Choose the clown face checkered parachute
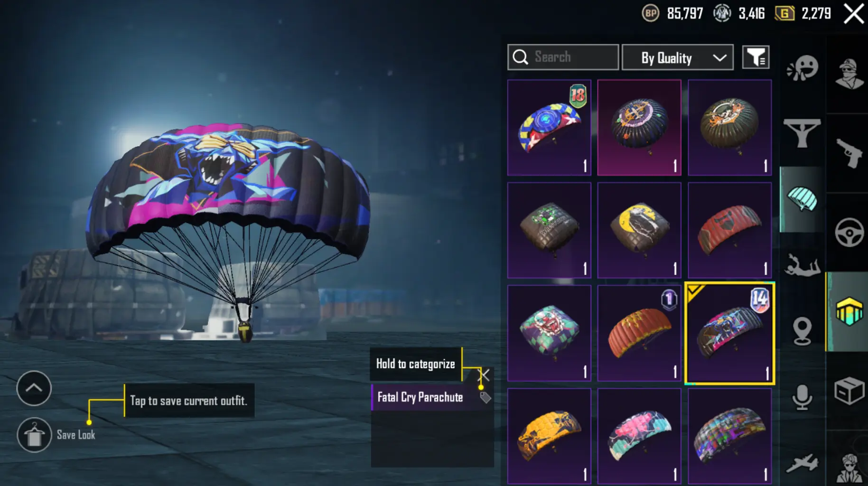The height and width of the screenshot is (486, 868). [x=549, y=333]
